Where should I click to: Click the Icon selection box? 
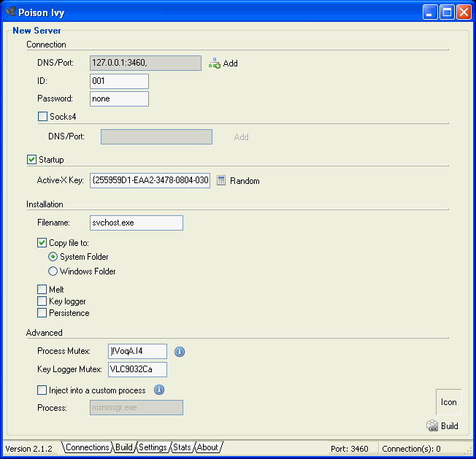pos(448,402)
